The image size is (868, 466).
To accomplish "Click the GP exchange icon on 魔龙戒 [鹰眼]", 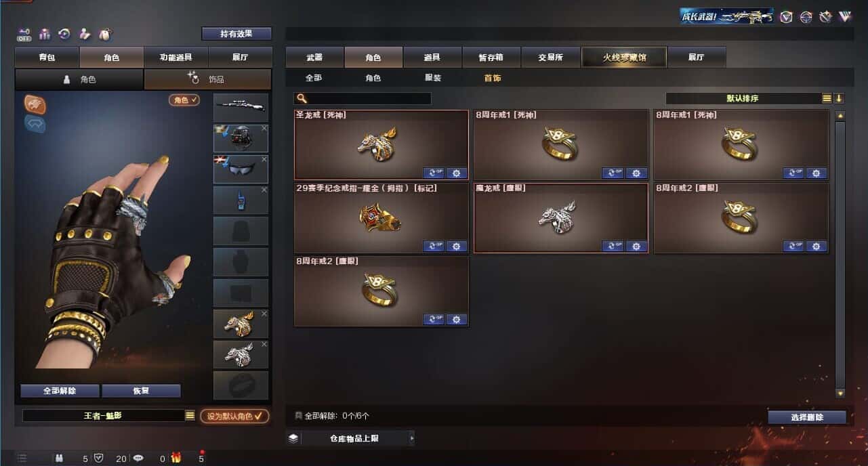I will pos(613,246).
